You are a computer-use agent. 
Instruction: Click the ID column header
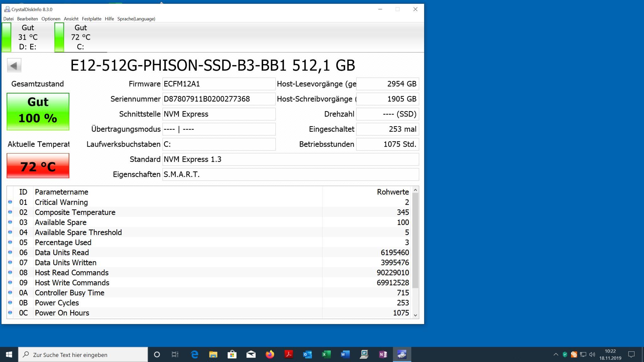click(x=23, y=192)
